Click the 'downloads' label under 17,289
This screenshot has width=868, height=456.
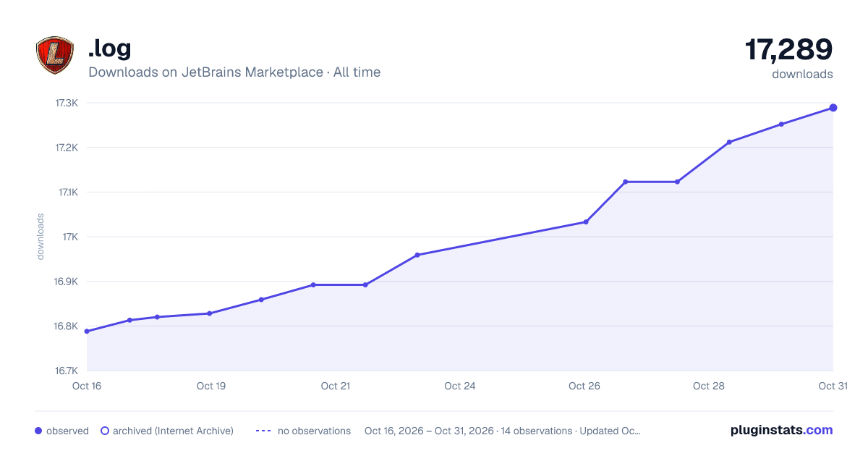tap(802, 74)
